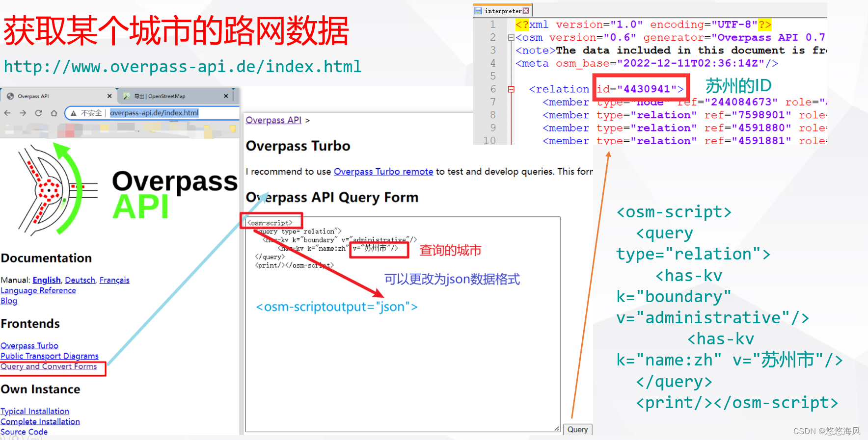Image resolution: width=868 pixels, height=440 pixels.
Task: Open the Typical Installation link
Action: (x=35, y=411)
